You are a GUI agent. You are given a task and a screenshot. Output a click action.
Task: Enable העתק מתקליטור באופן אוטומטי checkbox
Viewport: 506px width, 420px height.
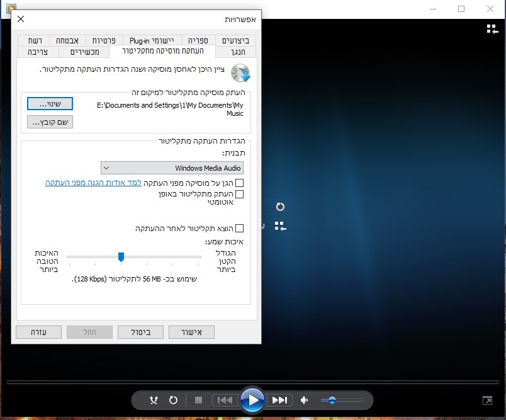[239, 194]
